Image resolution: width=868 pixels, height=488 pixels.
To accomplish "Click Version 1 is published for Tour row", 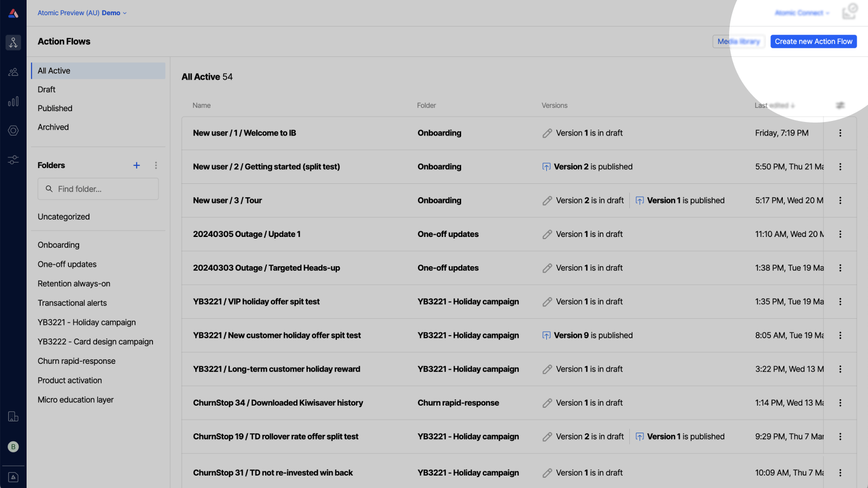I will 680,201.
